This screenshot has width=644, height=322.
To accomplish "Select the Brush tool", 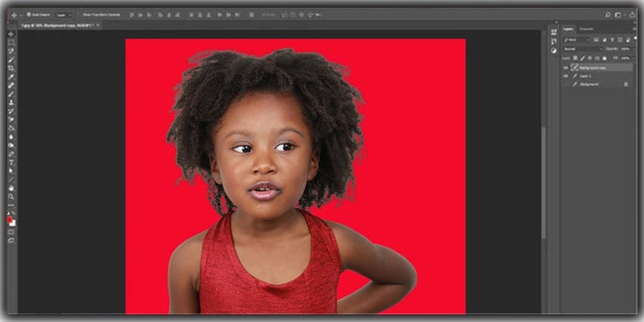I will click(11, 94).
